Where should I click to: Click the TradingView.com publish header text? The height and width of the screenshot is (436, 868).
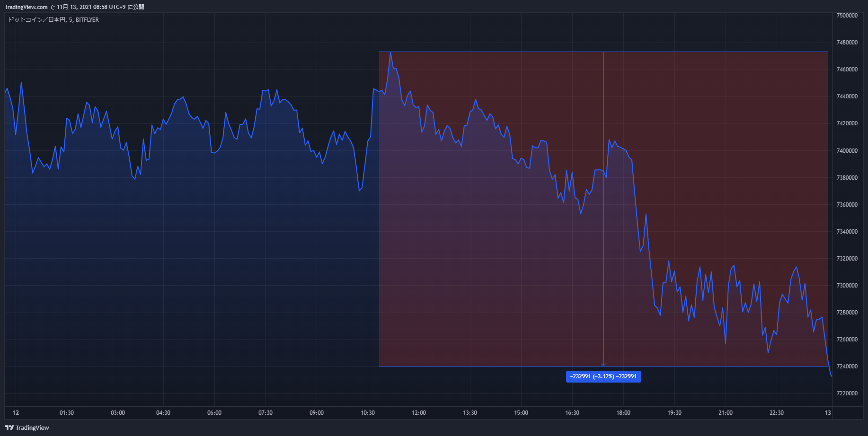coord(74,7)
